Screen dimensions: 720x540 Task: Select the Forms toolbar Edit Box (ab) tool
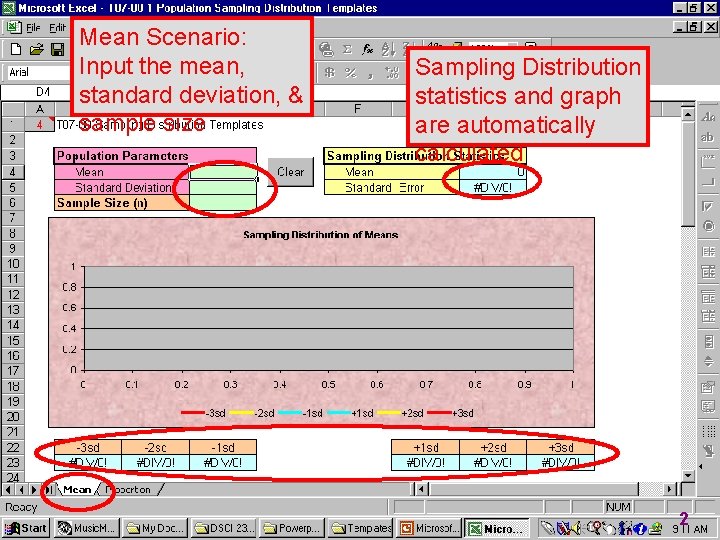pyautogui.click(x=708, y=137)
